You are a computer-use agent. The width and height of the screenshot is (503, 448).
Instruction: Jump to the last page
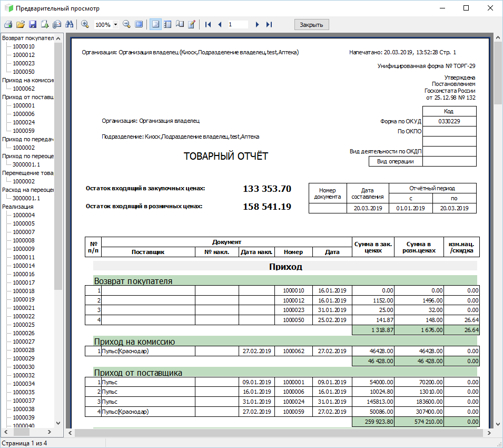point(269,24)
